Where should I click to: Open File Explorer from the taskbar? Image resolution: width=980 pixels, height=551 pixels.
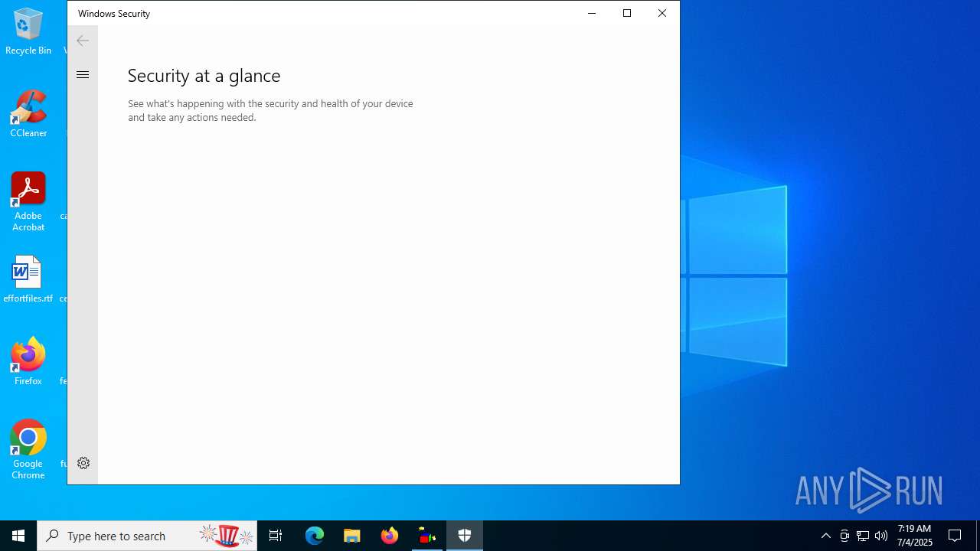(x=352, y=536)
